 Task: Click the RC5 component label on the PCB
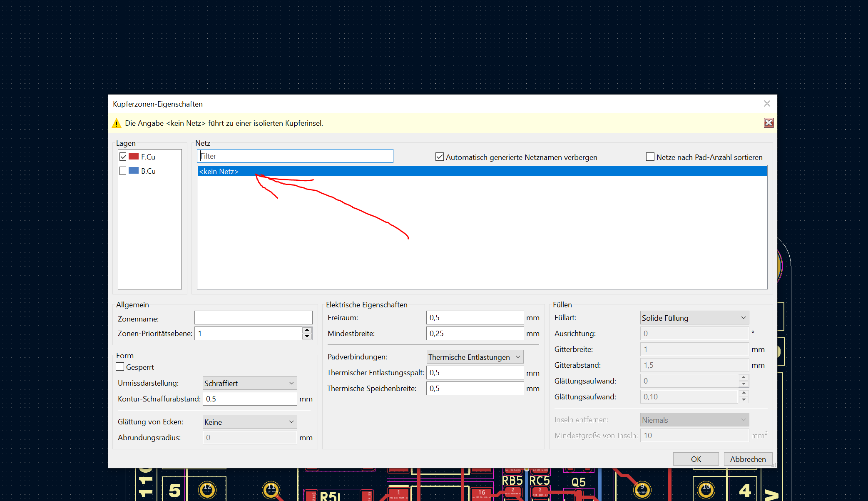[x=540, y=481]
